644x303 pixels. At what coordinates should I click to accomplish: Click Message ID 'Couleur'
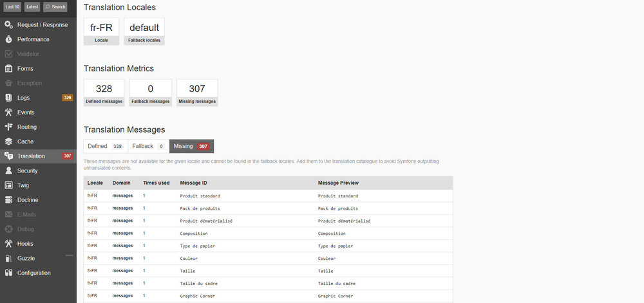point(189,259)
